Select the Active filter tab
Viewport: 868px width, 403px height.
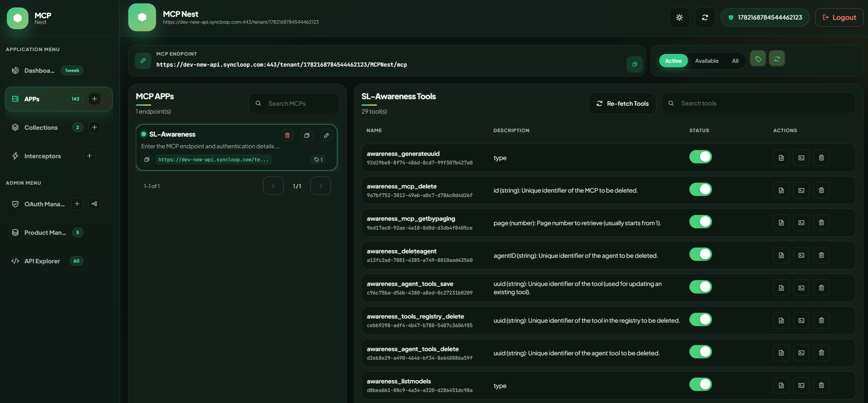673,61
